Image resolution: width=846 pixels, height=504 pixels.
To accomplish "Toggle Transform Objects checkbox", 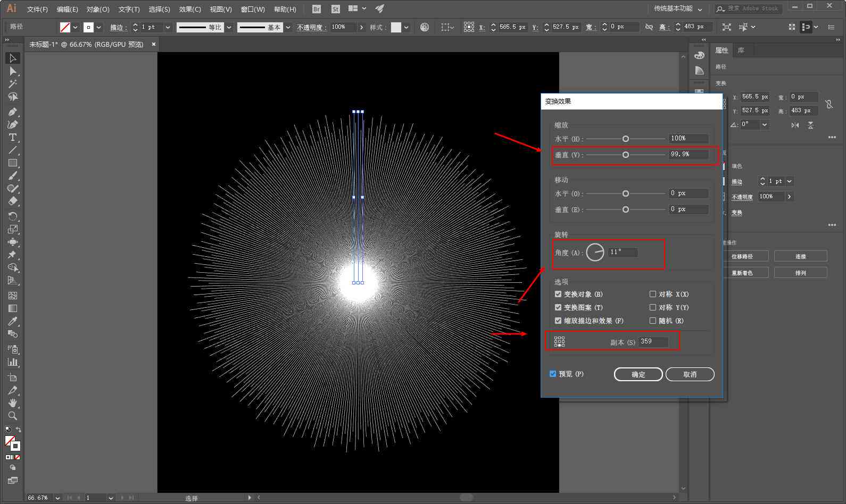I will pyautogui.click(x=558, y=294).
